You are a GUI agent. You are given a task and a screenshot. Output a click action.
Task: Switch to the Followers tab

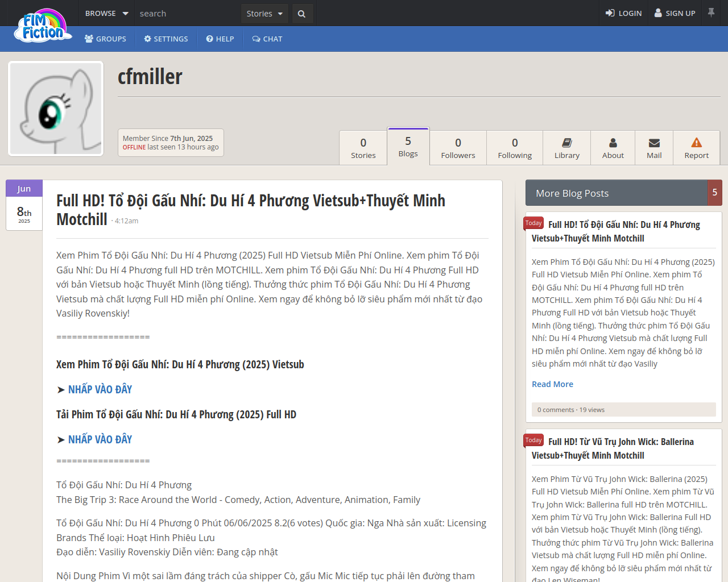458,148
